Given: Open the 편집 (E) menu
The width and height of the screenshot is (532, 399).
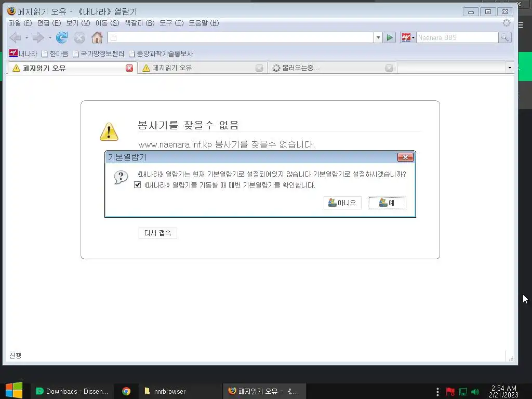Looking at the screenshot, I should [49, 23].
